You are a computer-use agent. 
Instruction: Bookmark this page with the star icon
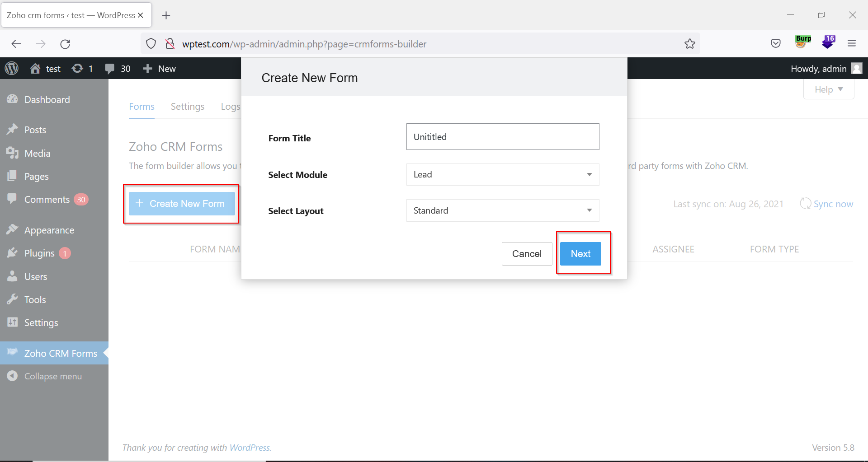tap(689, 44)
